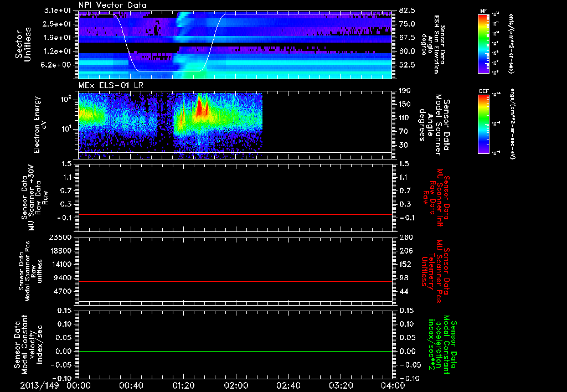
Task: Click the '82.5' sun elevation tick
Action: pos(407,11)
